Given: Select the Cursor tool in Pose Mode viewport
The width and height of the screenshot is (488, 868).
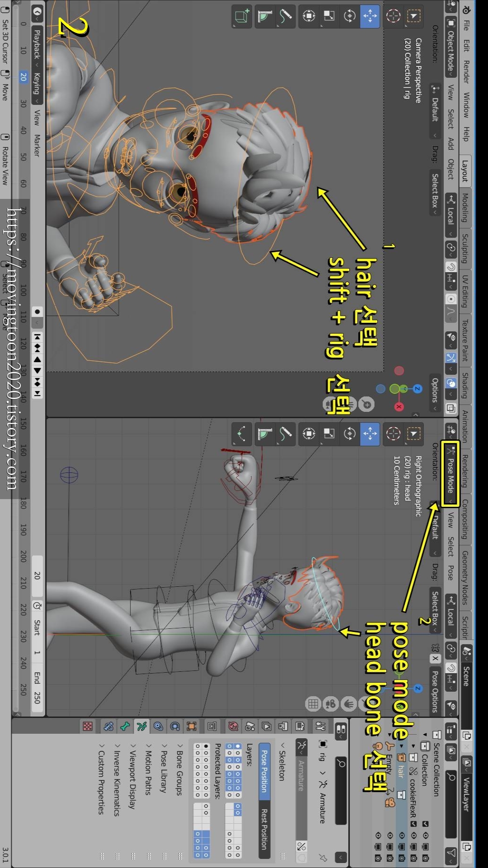Looking at the screenshot, I should [x=393, y=434].
